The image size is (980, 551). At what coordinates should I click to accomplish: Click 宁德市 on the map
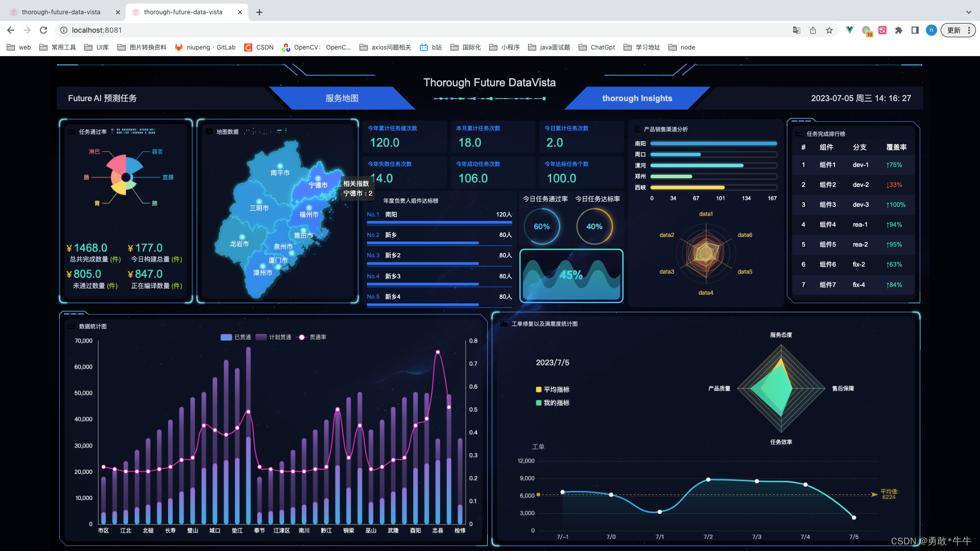[x=318, y=185]
